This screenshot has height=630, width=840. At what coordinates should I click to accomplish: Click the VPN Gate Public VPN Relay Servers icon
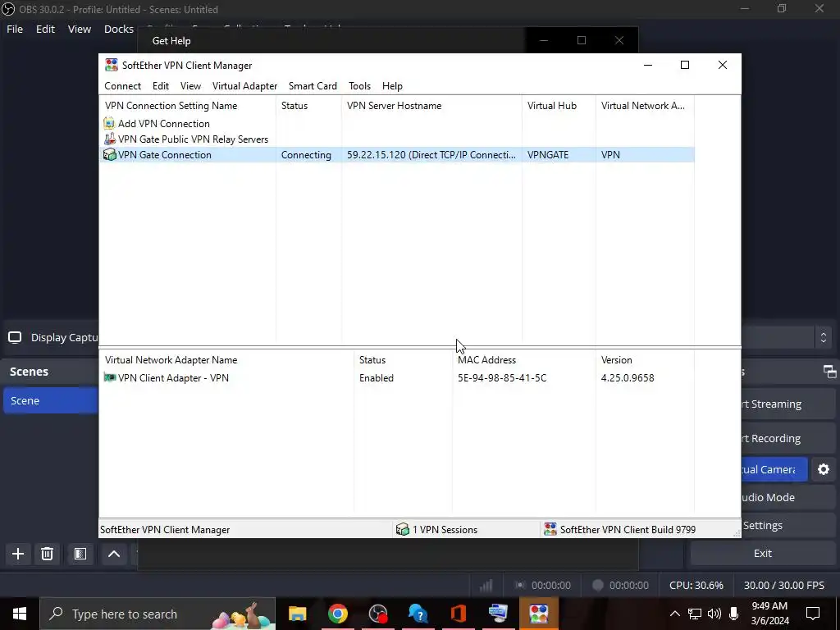[109, 139]
